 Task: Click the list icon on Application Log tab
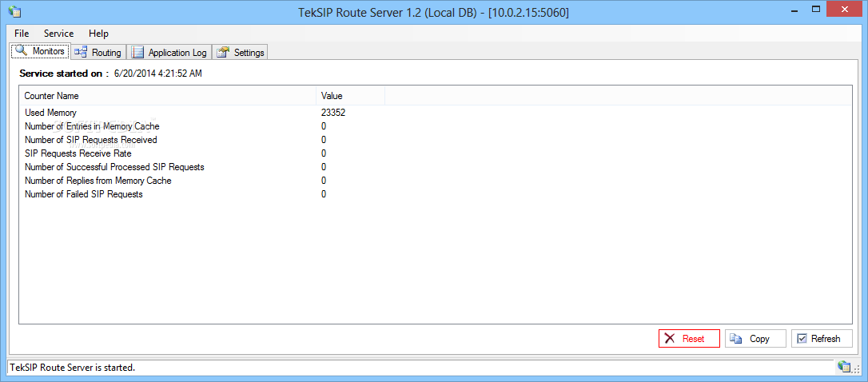137,53
